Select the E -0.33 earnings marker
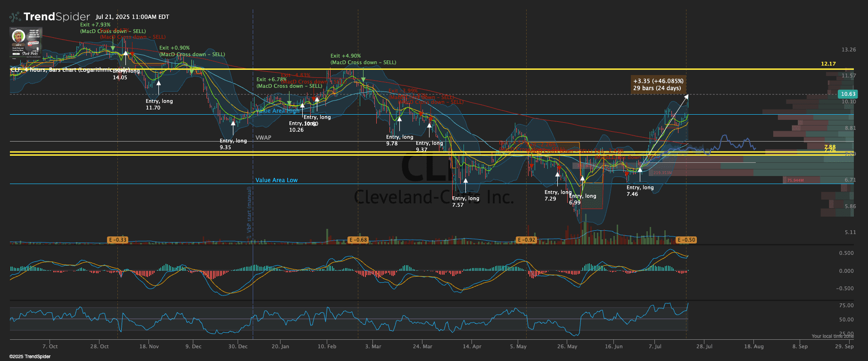The width and height of the screenshot is (868, 361). click(118, 240)
